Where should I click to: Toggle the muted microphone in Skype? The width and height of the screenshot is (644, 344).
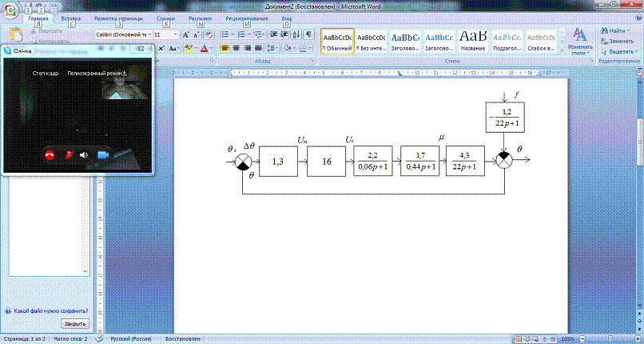(x=68, y=154)
